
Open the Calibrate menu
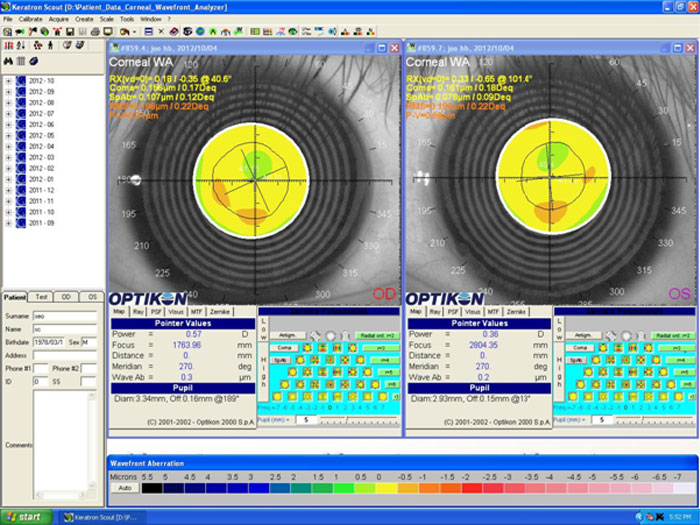click(30, 19)
